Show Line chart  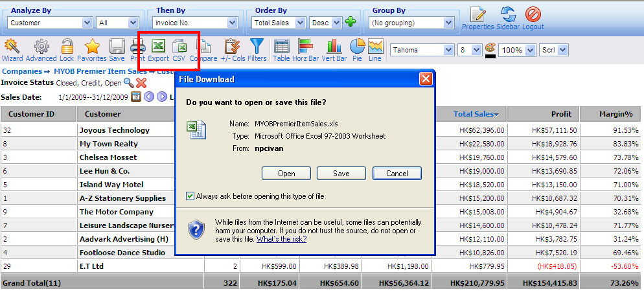coord(375,50)
